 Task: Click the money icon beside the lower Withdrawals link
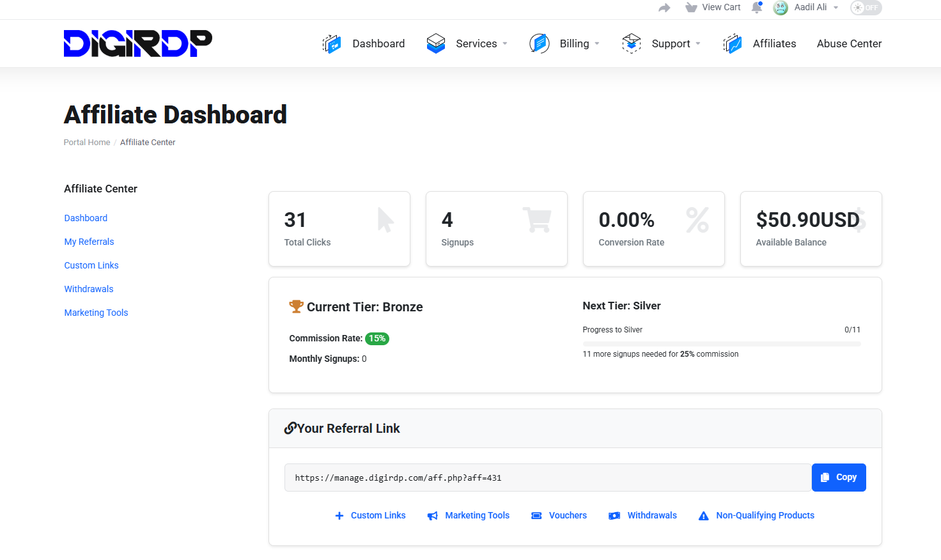(614, 516)
